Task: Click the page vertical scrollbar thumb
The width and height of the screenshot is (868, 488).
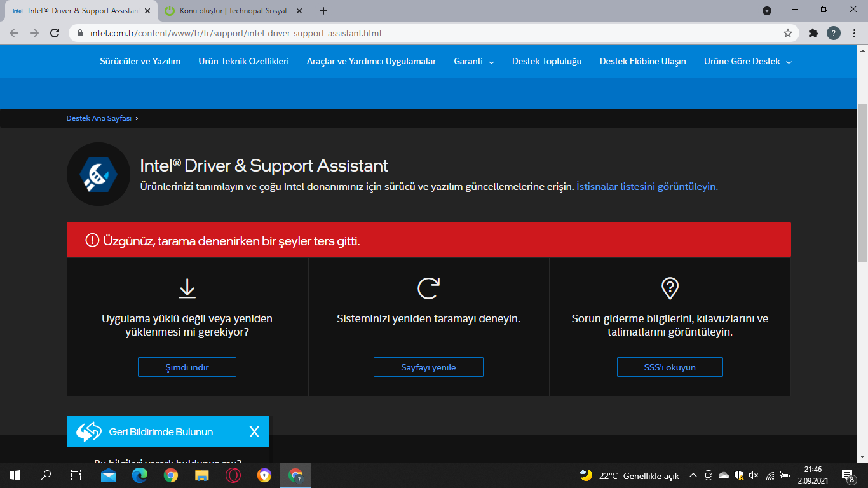Action: point(862,181)
